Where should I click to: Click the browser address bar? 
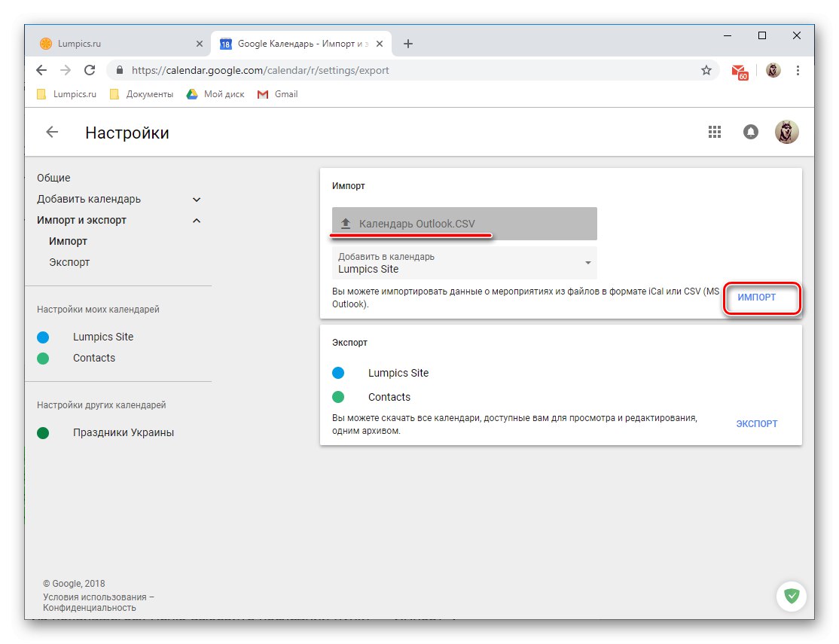[x=377, y=69]
